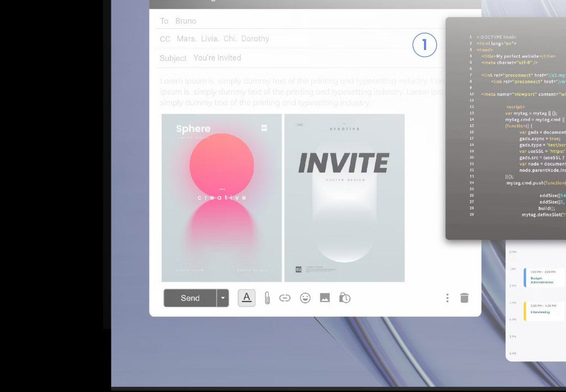
Task: Click the '<meta charset="utf-8" />' code line
Action: (x=510, y=62)
